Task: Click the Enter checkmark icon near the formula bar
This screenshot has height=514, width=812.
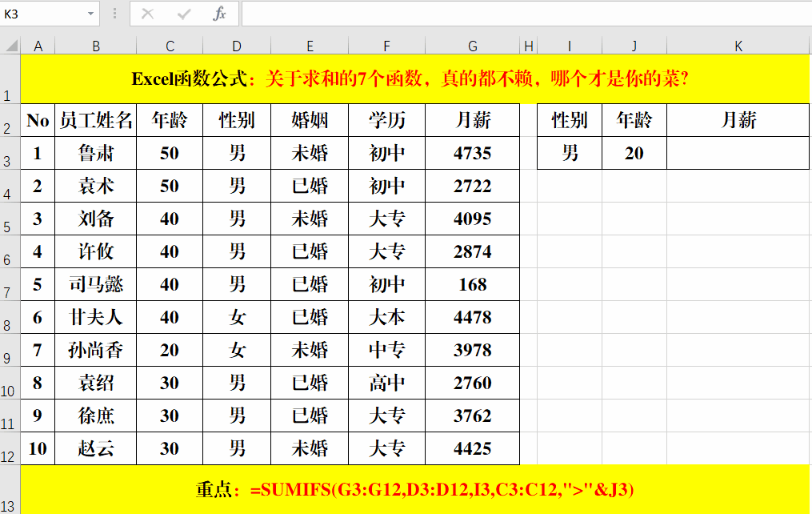Action: click(184, 14)
